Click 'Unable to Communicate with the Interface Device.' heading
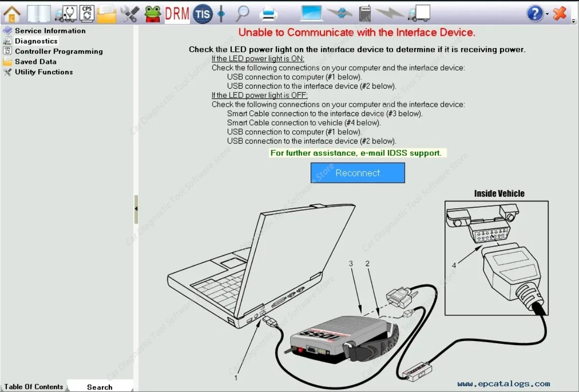The image size is (579, 392). point(357,32)
